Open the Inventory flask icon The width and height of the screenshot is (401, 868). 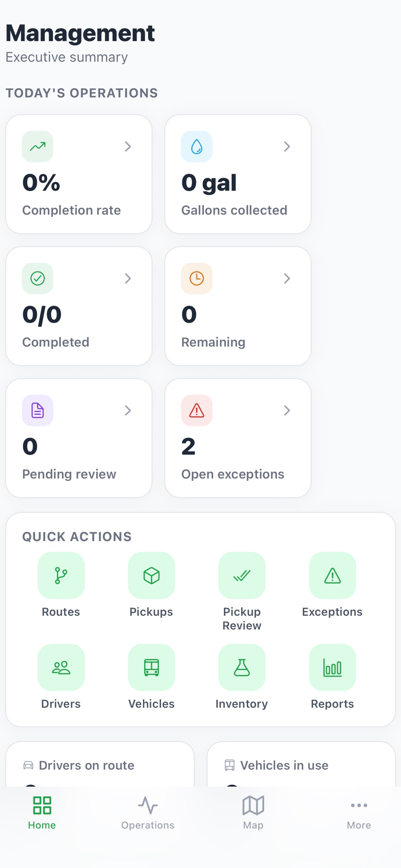tap(242, 667)
